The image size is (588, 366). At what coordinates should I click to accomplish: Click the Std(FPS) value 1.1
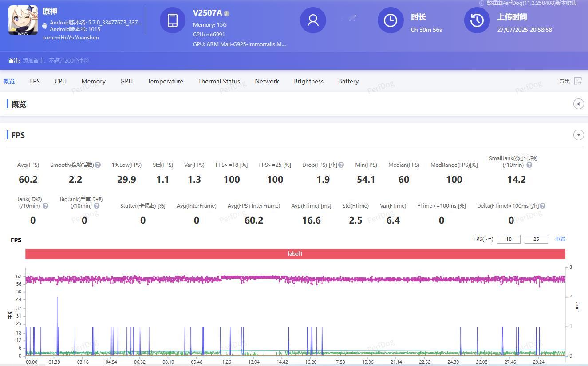[163, 179]
